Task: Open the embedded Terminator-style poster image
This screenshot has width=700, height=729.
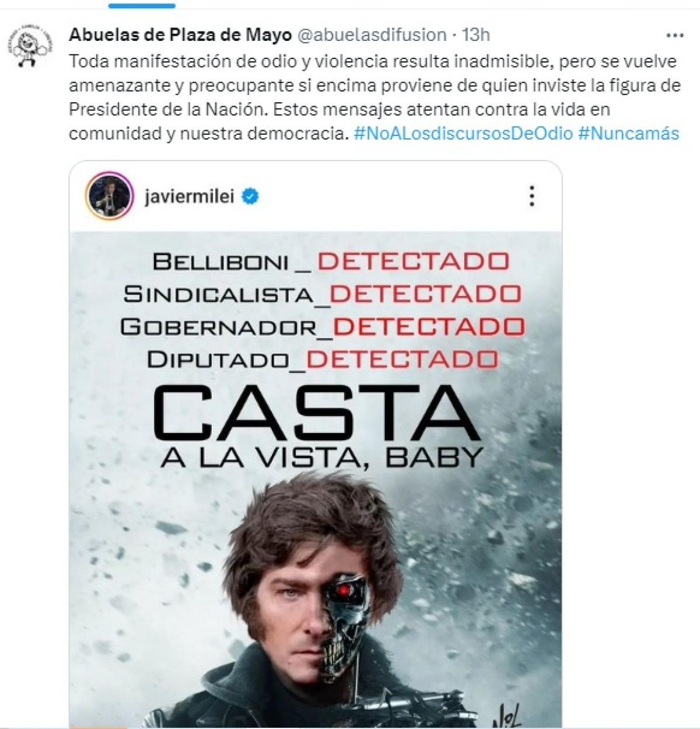Action: [316, 479]
